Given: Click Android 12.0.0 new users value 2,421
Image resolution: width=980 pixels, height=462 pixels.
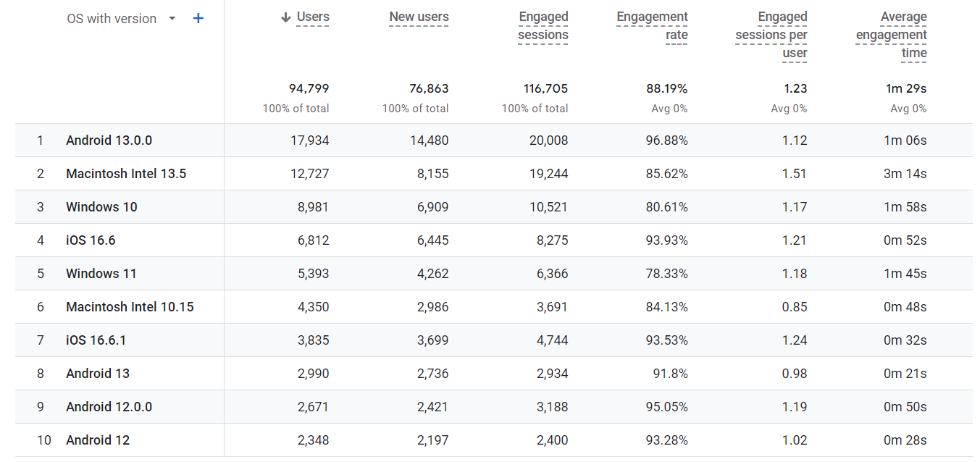Looking at the screenshot, I should click(x=433, y=407).
